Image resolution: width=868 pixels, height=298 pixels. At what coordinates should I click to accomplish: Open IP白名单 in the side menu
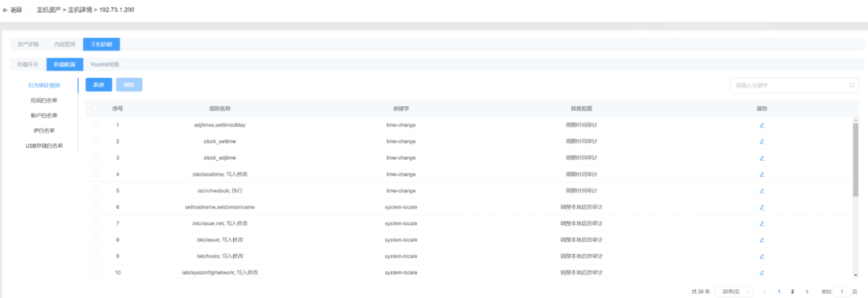click(44, 130)
